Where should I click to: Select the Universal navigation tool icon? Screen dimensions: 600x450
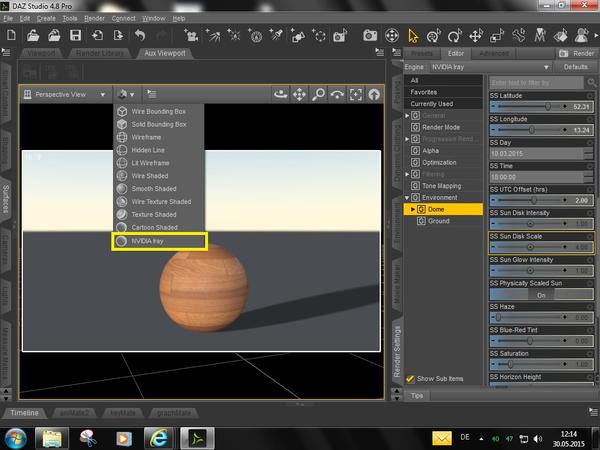tap(392, 36)
